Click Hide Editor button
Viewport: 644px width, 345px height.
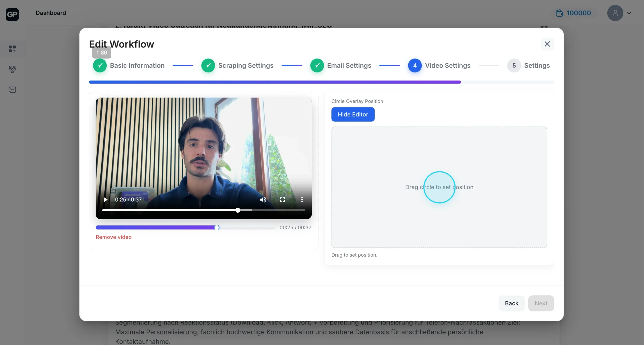[x=353, y=114]
